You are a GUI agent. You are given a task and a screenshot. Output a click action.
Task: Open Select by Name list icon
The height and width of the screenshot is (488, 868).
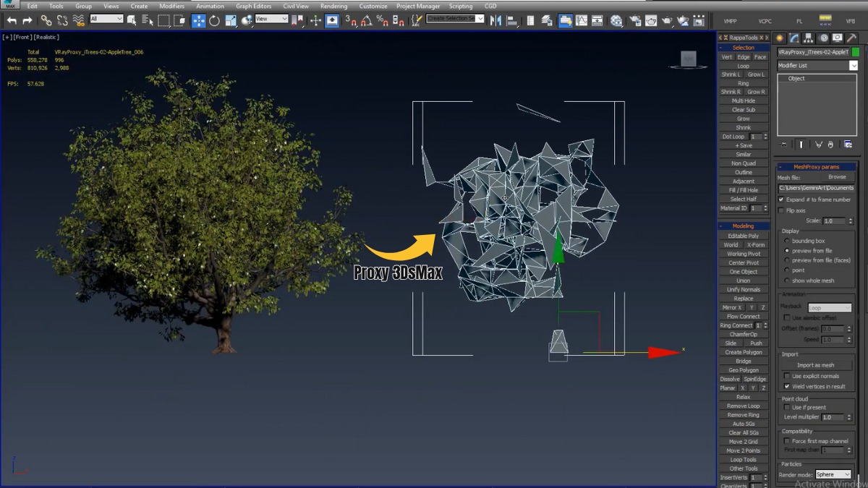(147, 20)
